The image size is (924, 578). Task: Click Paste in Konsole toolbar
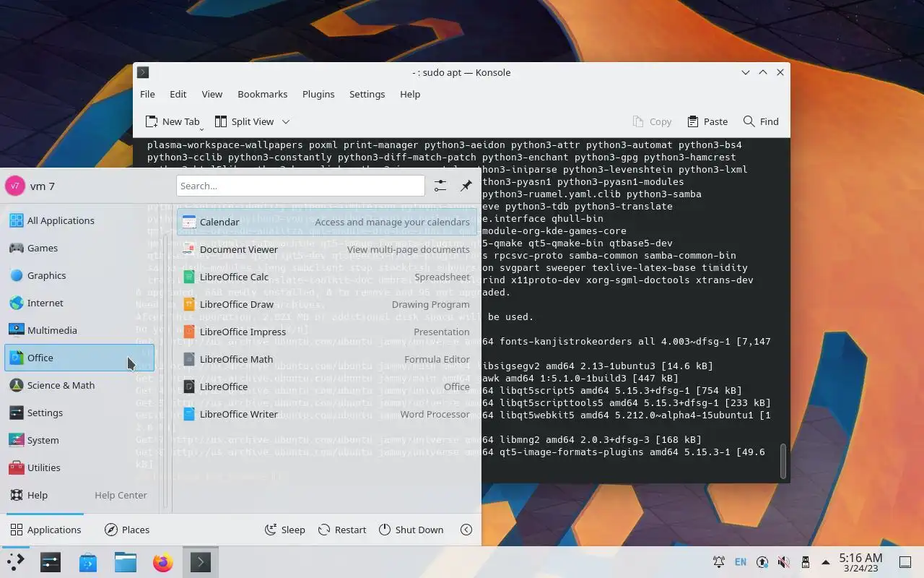click(x=707, y=121)
